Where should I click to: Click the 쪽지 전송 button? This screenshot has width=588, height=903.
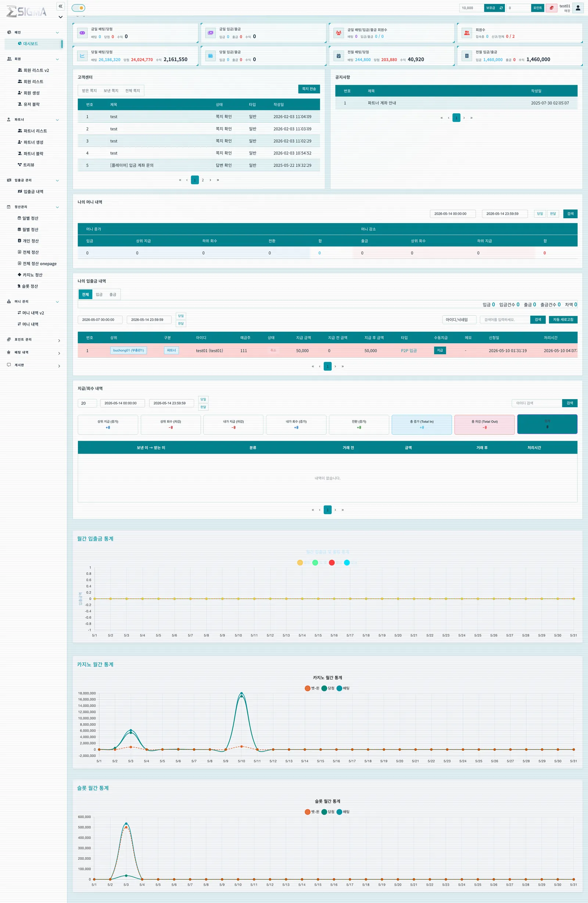point(309,89)
